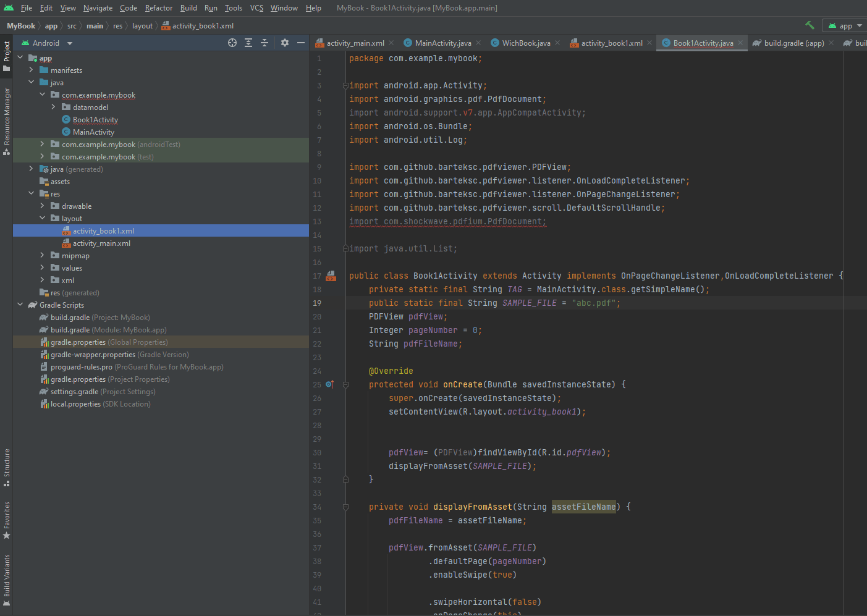Image resolution: width=867 pixels, height=616 pixels.
Task: Close the Book1Activity.java tab
Action: pos(740,43)
